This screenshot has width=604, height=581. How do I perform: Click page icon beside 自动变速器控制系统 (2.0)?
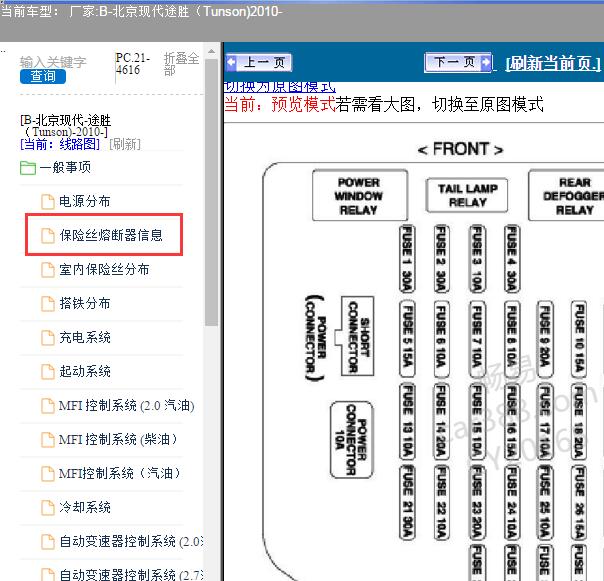point(48,542)
